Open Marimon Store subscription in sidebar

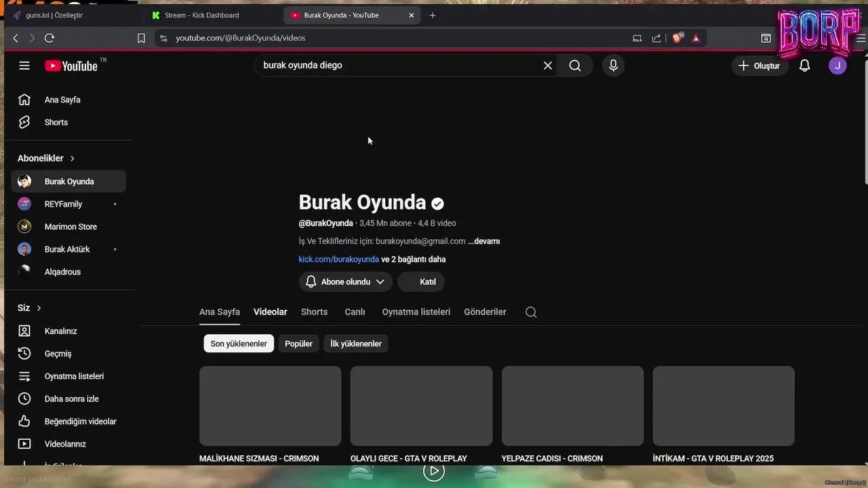point(68,226)
